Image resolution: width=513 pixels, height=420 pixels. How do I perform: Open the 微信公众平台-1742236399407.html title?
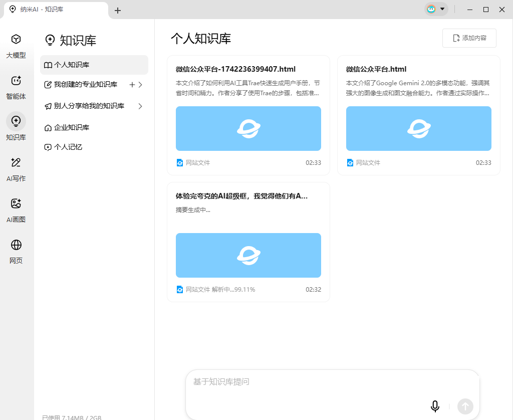[x=235, y=69]
